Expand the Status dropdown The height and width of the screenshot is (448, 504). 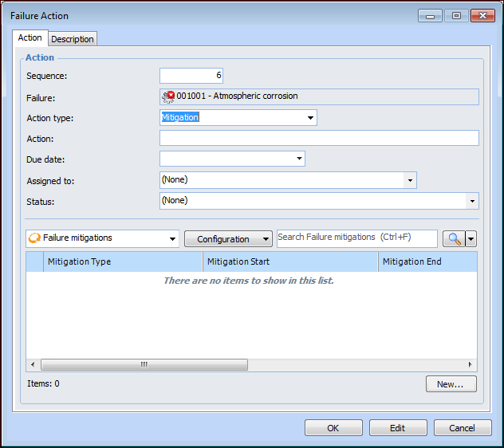pos(472,201)
